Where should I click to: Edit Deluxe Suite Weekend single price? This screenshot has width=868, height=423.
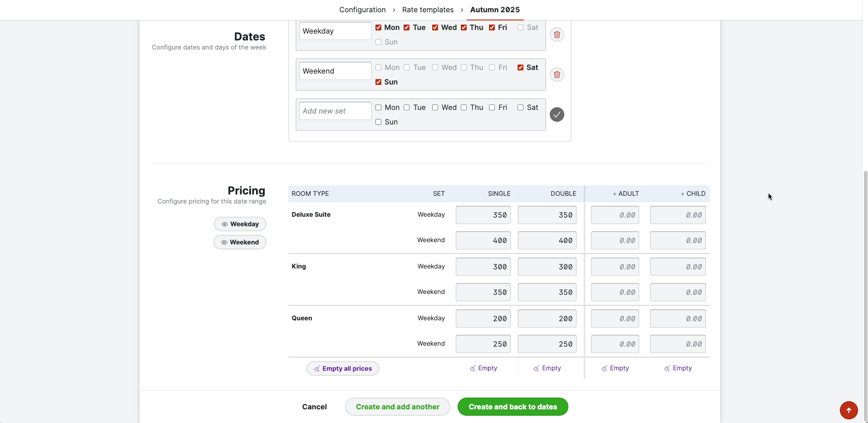pyautogui.click(x=483, y=240)
